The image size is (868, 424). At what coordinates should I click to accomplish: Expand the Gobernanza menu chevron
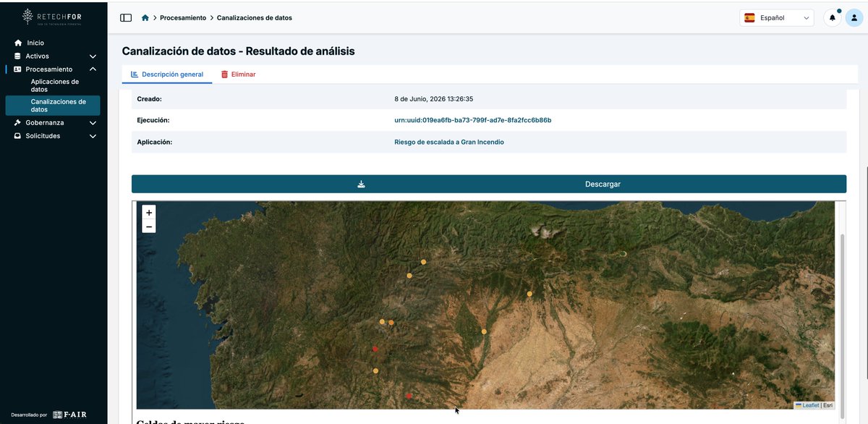(93, 123)
